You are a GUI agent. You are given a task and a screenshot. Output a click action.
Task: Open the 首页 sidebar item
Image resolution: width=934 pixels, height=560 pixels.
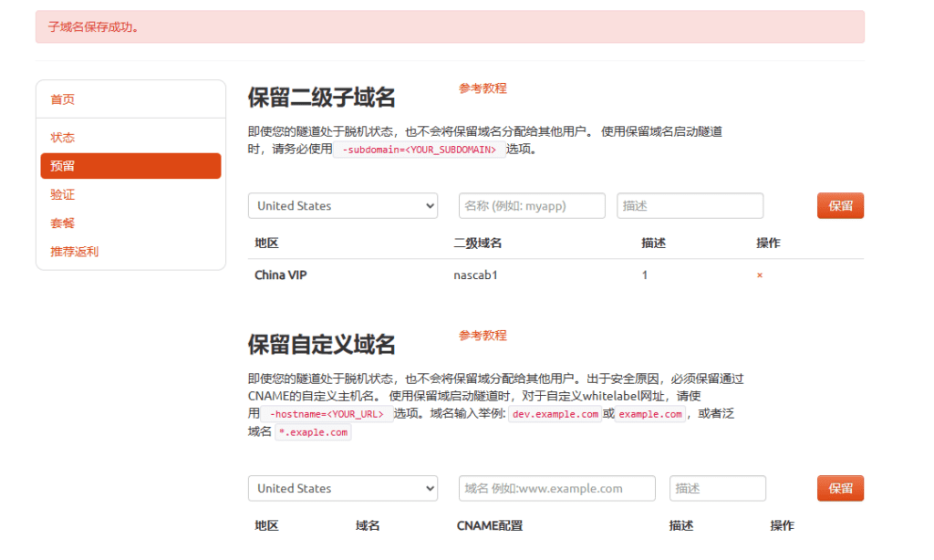pos(63,99)
